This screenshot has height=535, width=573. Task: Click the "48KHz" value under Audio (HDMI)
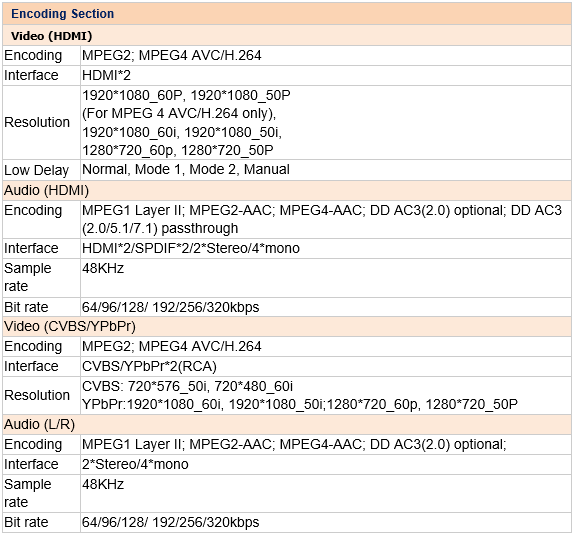(103, 269)
